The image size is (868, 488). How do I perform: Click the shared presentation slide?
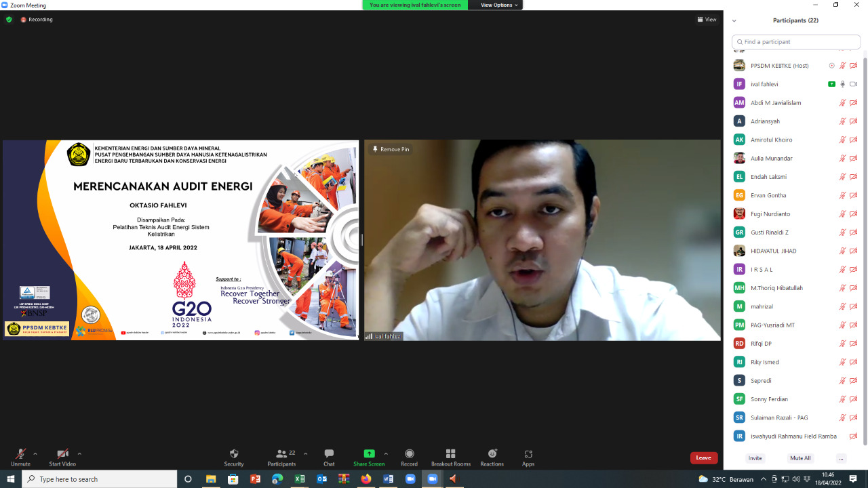[x=180, y=240]
